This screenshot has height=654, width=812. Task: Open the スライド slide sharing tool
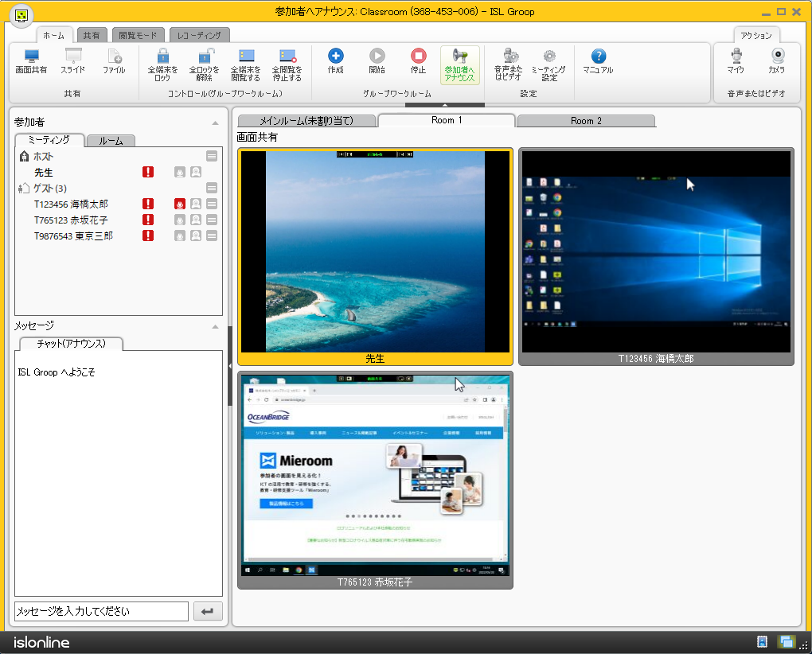click(73, 56)
